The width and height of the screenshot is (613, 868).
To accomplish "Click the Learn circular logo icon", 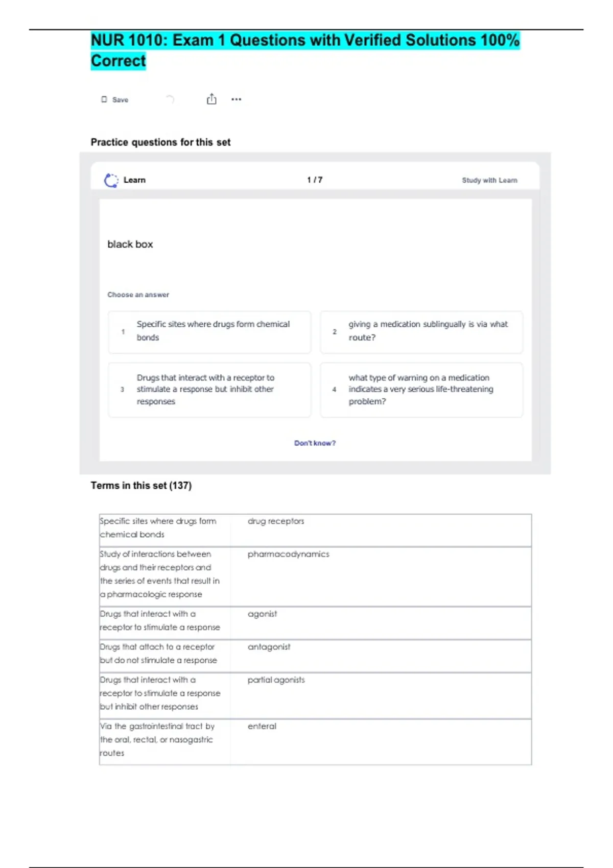I will pyautogui.click(x=111, y=180).
